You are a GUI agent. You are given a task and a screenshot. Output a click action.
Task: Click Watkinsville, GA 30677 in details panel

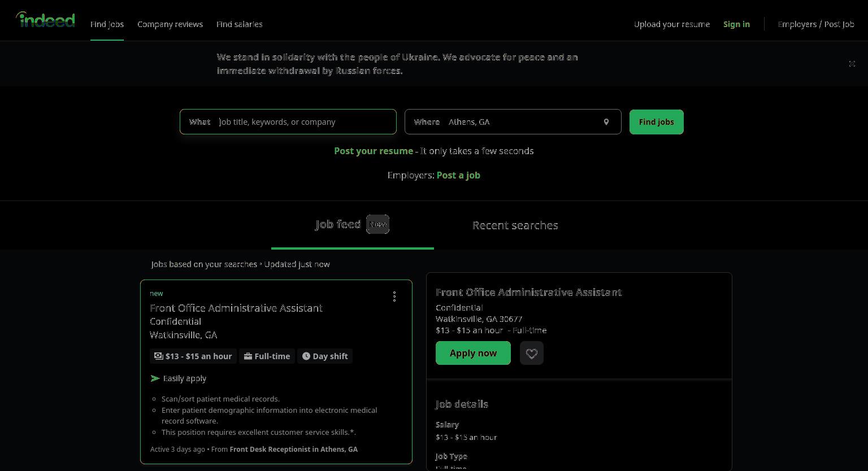tap(479, 319)
